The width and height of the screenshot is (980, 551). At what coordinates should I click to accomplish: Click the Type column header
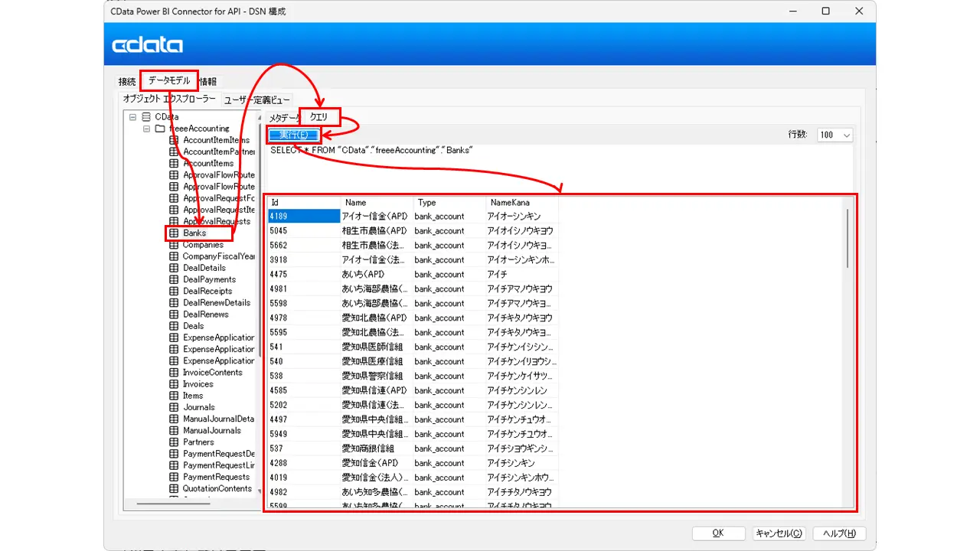point(450,203)
